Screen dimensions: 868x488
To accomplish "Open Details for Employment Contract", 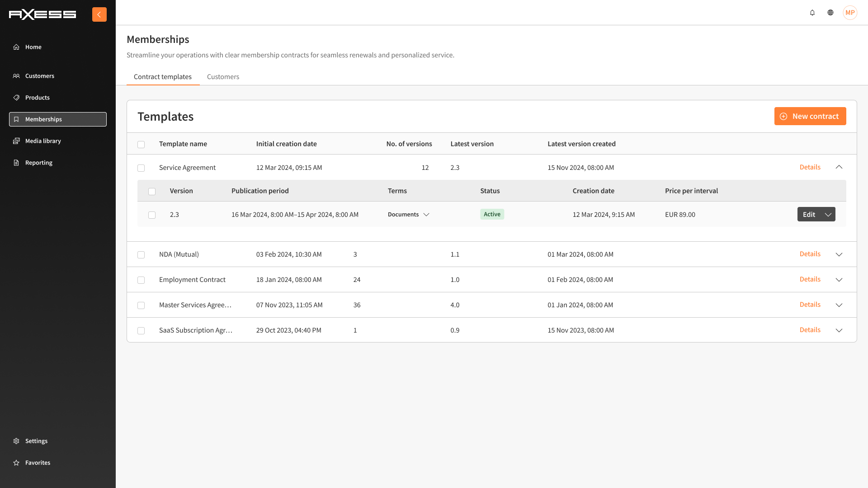I will point(810,279).
